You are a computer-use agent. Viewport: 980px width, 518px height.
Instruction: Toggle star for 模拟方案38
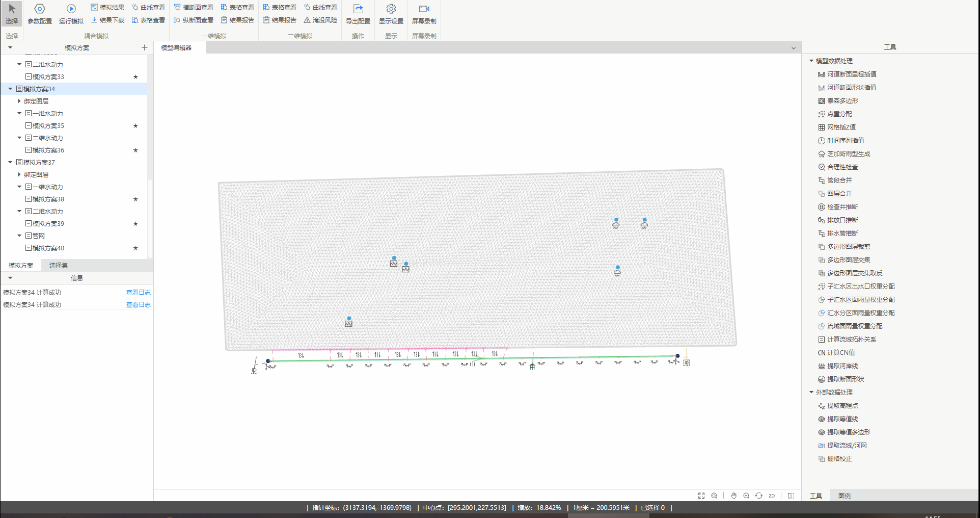point(135,199)
